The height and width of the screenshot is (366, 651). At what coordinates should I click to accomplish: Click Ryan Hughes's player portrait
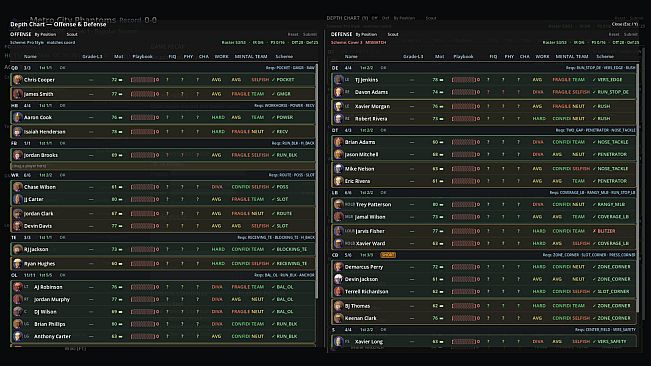click(17, 264)
